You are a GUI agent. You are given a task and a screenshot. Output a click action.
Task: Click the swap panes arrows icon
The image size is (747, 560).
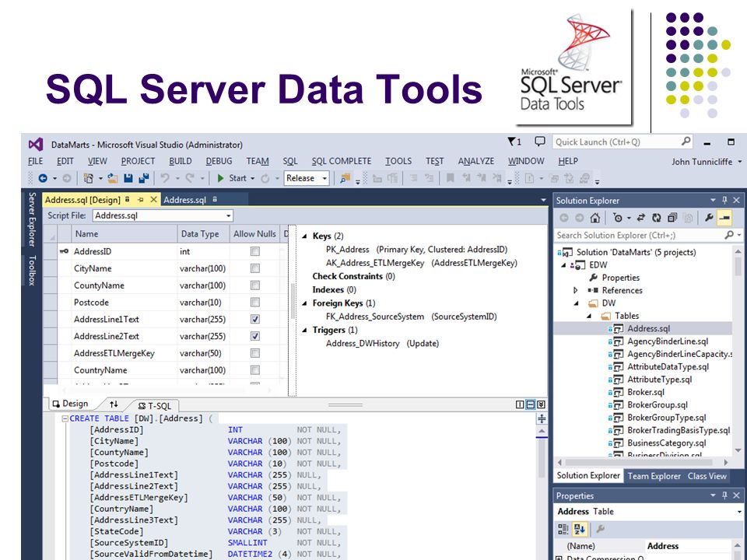pos(114,404)
